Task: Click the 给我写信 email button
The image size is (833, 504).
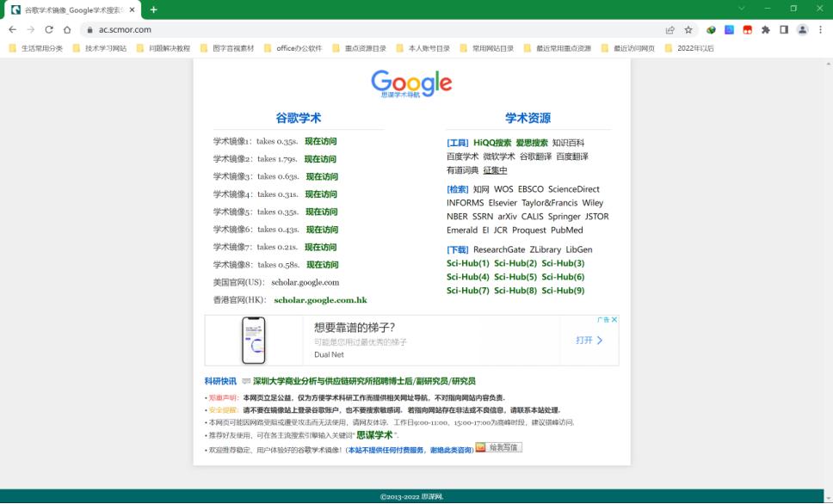Action: tap(499, 448)
